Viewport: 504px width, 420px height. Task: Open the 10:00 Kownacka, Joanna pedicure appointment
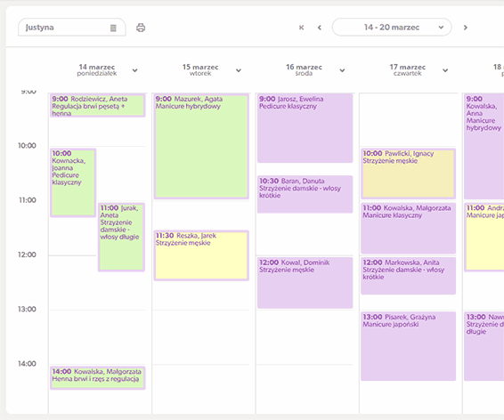pyautogui.click(x=73, y=182)
